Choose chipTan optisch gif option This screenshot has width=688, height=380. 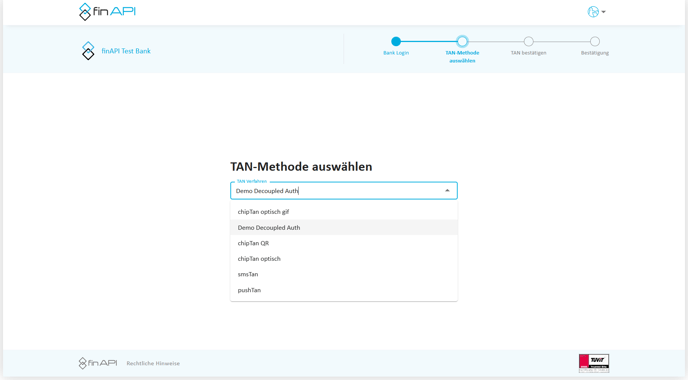click(x=344, y=212)
